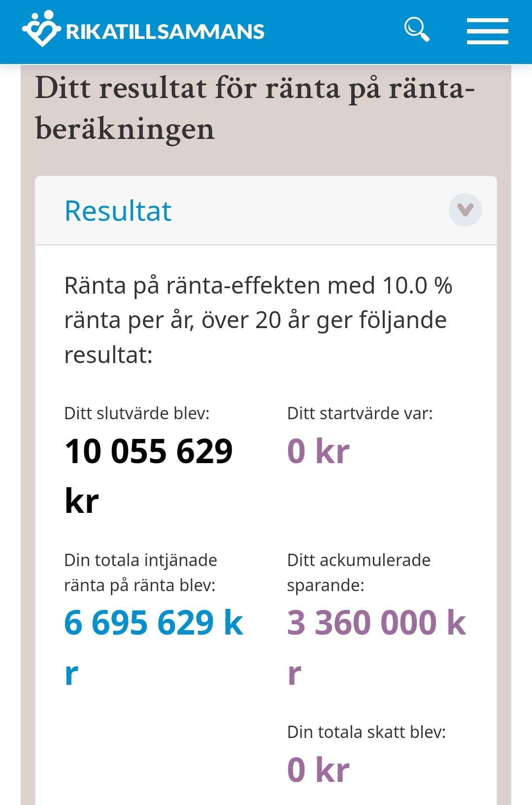Click the "Din totala intjänade" interest label

click(x=140, y=560)
